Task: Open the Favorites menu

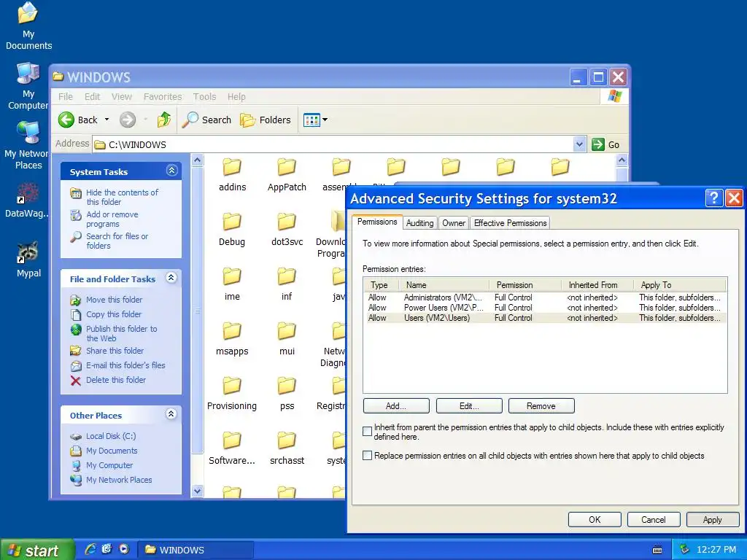Action: click(163, 97)
